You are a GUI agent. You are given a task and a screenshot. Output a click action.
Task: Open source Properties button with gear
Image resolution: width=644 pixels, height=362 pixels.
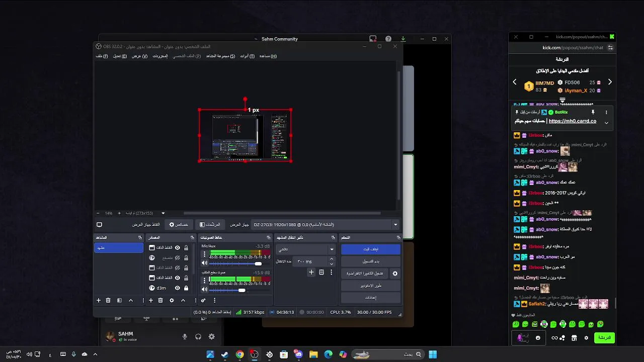coord(179,225)
